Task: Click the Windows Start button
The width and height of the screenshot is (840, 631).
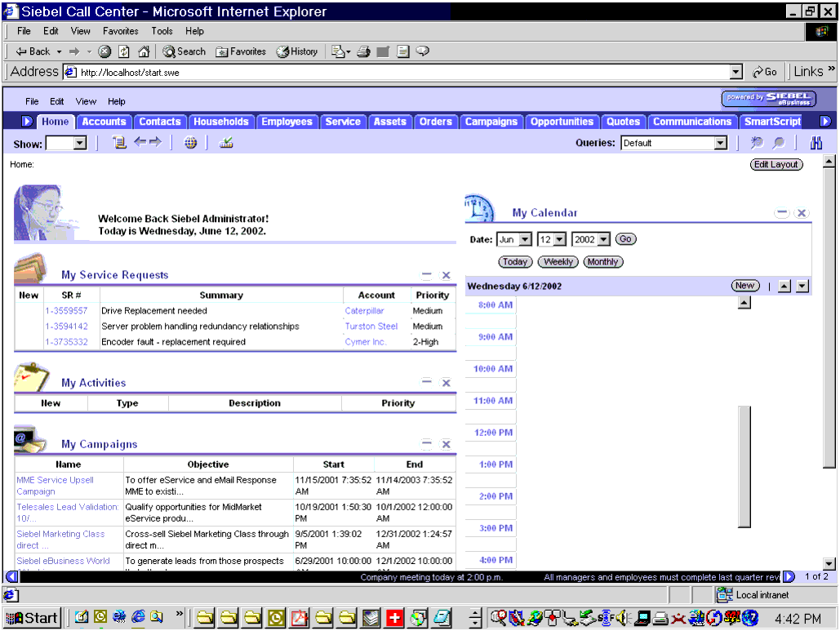Action: click(32, 618)
